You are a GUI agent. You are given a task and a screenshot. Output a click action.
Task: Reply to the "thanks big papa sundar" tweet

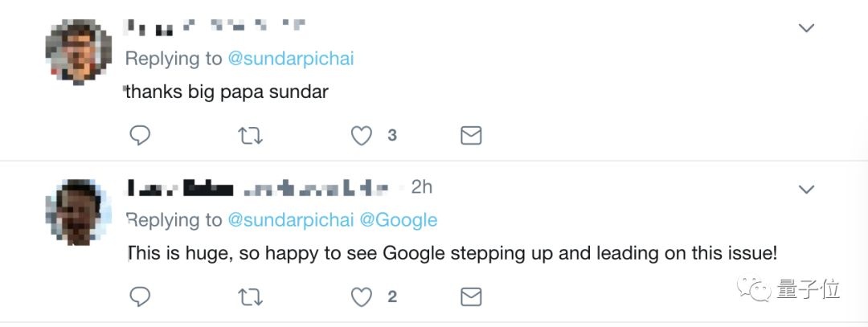140,136
